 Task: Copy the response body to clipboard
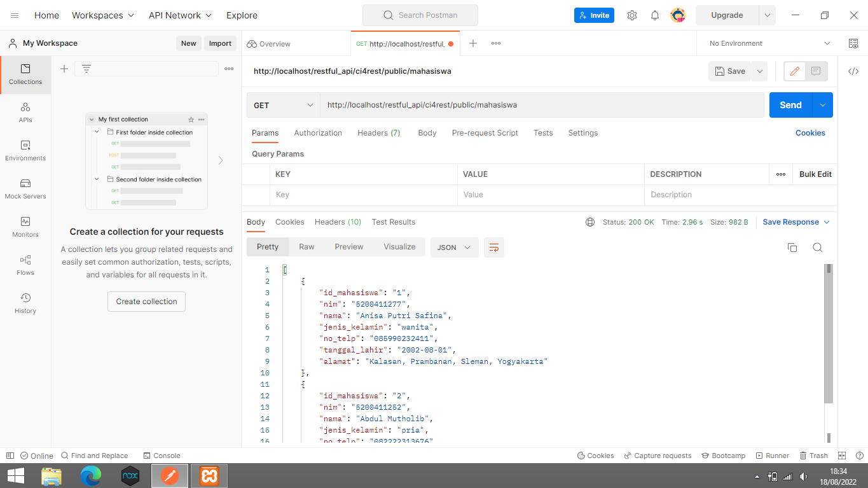pyautogui.click(x=792, y=247)
